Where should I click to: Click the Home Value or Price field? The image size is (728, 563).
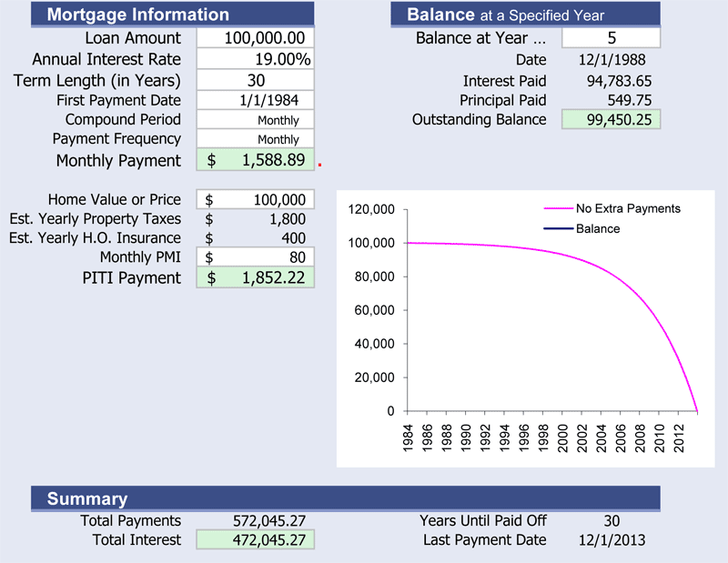pyautogui.click(x=256, y=199)
